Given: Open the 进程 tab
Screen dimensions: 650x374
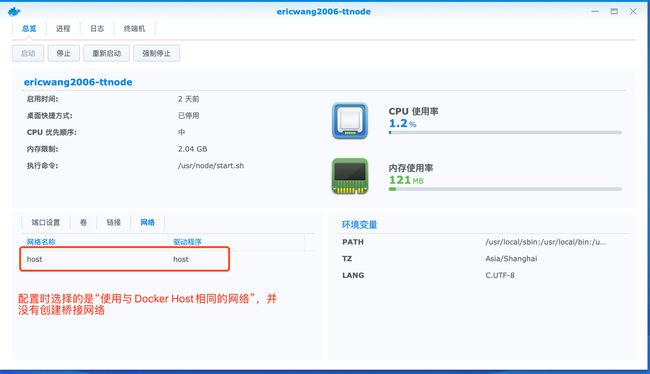Looking at the screenshot, I should tap(63, 29).
